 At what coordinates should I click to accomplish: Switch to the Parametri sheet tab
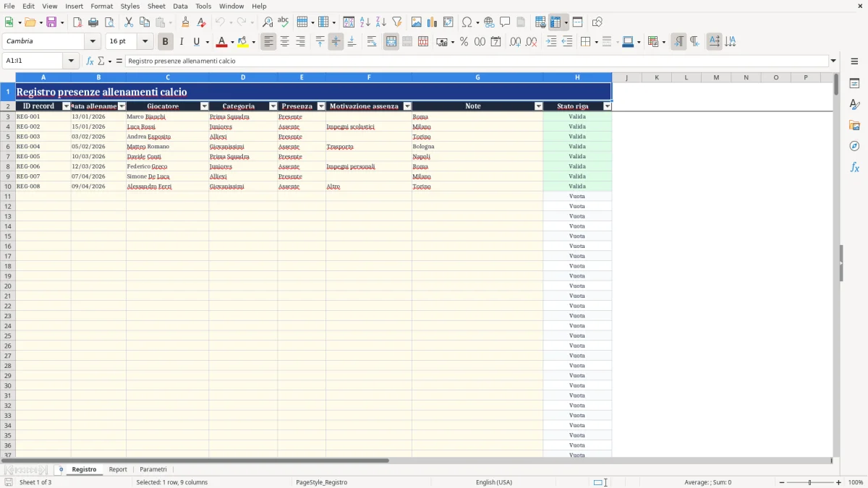[153, 470]
